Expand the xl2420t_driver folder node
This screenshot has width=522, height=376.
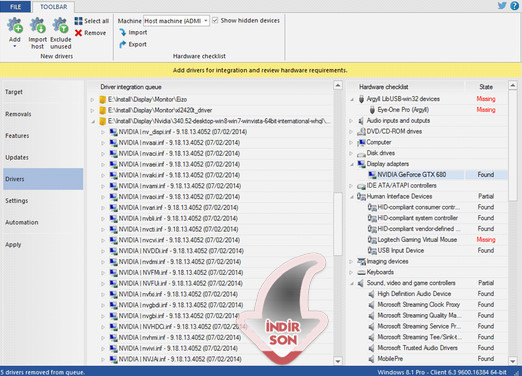[x=92, y=110]
